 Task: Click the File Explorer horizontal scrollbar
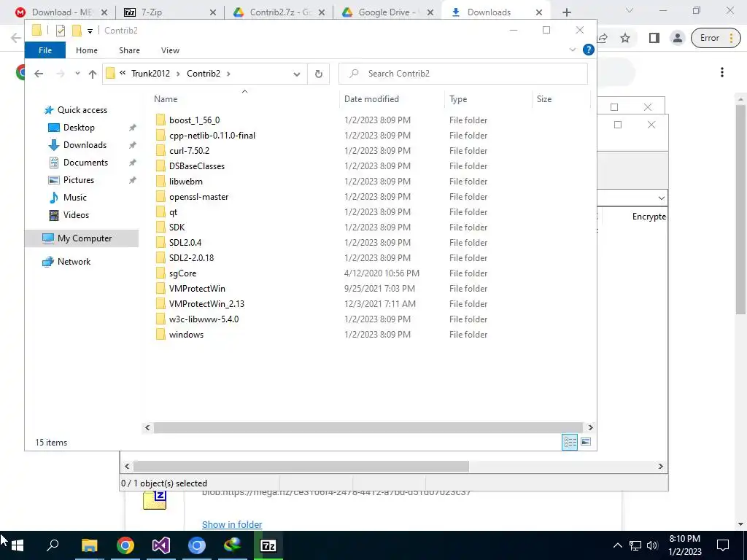click(368, 427)
